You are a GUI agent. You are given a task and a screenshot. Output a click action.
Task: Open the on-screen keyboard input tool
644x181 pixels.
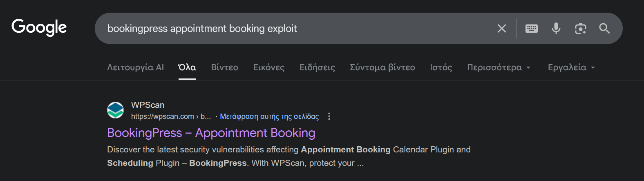point(531,29)
